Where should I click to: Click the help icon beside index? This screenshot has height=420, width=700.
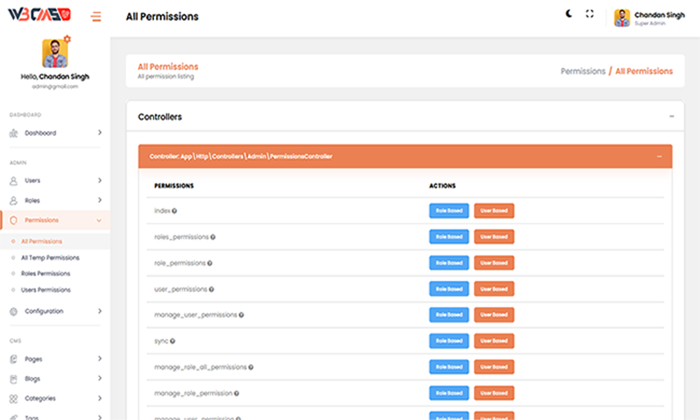(x=175, y=211)
